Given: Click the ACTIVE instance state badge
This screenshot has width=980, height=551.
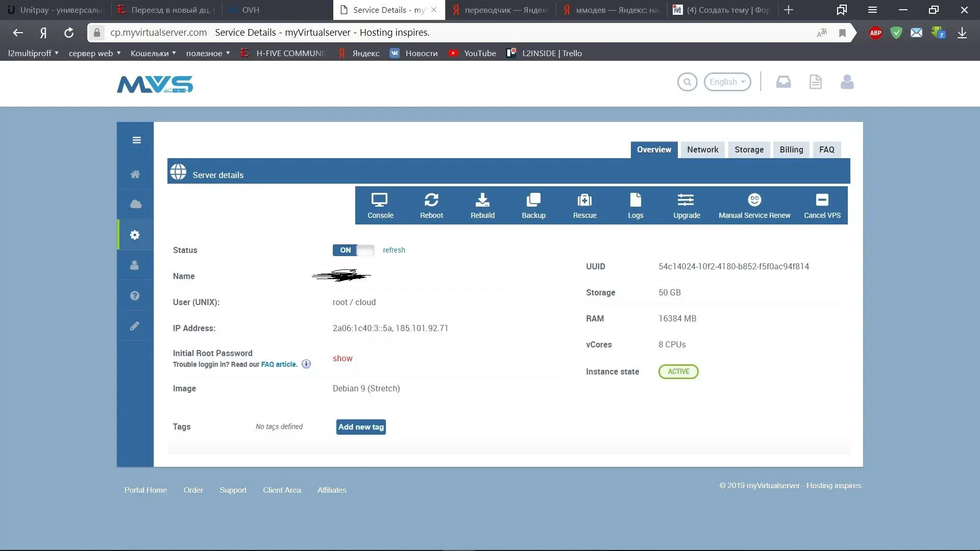Looking at the screenshot, I should 678,371.
